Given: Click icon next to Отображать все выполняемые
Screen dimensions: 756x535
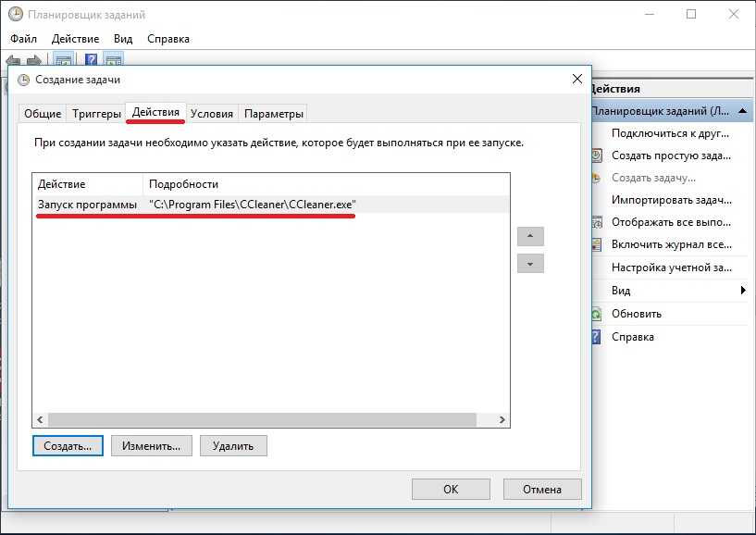Looking at the screenshot, I should (x=597, y=222).
